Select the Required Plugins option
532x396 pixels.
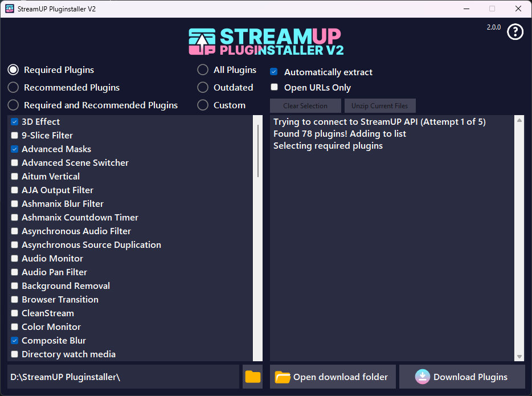[x=13, y=70]
